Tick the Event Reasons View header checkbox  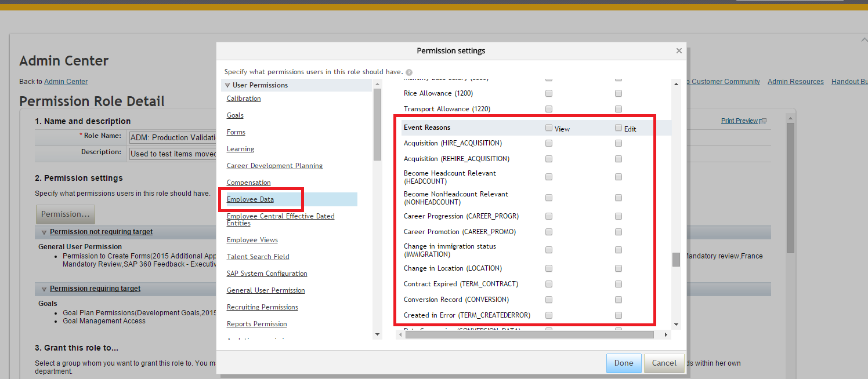click(549, 128)
